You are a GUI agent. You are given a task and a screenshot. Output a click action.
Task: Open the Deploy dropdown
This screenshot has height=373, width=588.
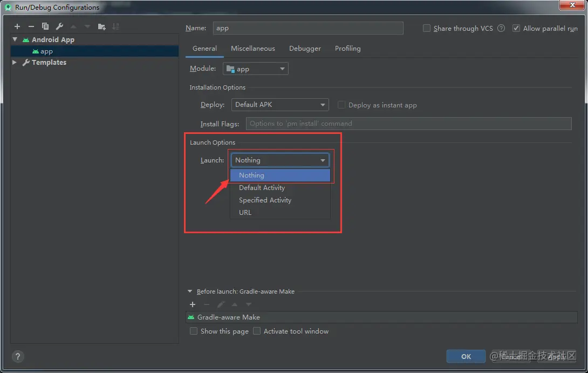pos(280,105)
